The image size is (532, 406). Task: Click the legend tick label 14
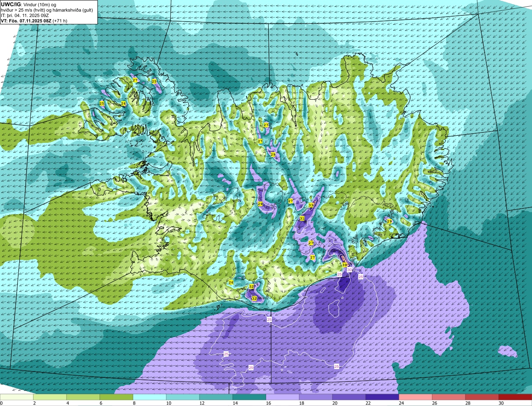pos(234,403)
